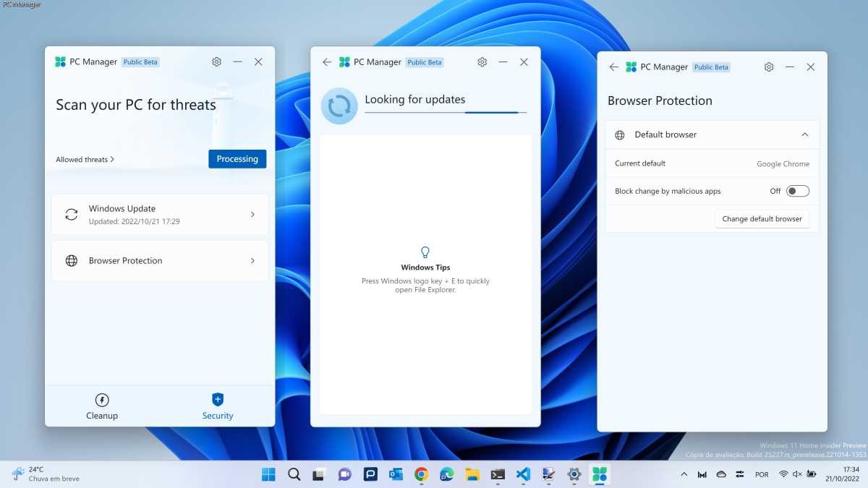Open Google Chrome from the taskbar
The width and height of the screenshot is (868, 488).
coord(421,474)
